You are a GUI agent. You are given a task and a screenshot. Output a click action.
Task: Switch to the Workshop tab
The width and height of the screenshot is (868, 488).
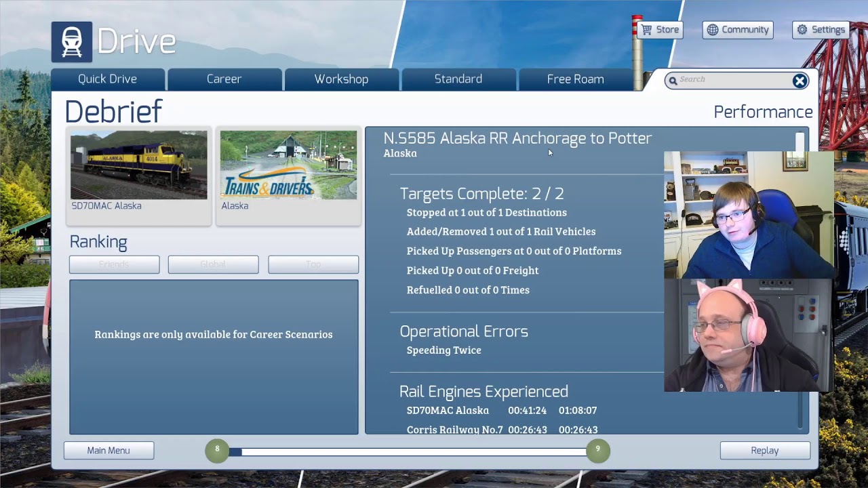click(x=341, y=79)
